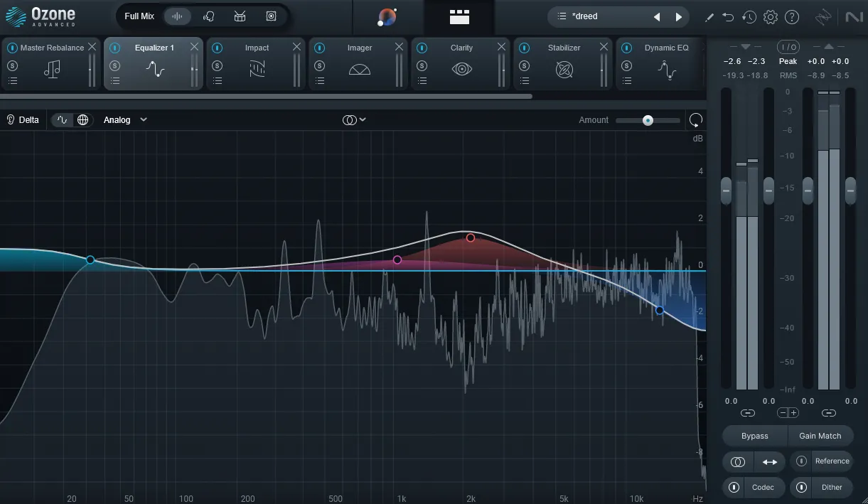Open Imager module preset list icon

click(320, 81)
